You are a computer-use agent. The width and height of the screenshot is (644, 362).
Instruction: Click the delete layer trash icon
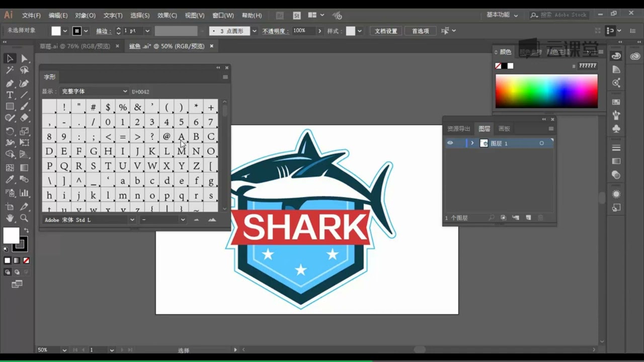point(541,218)
